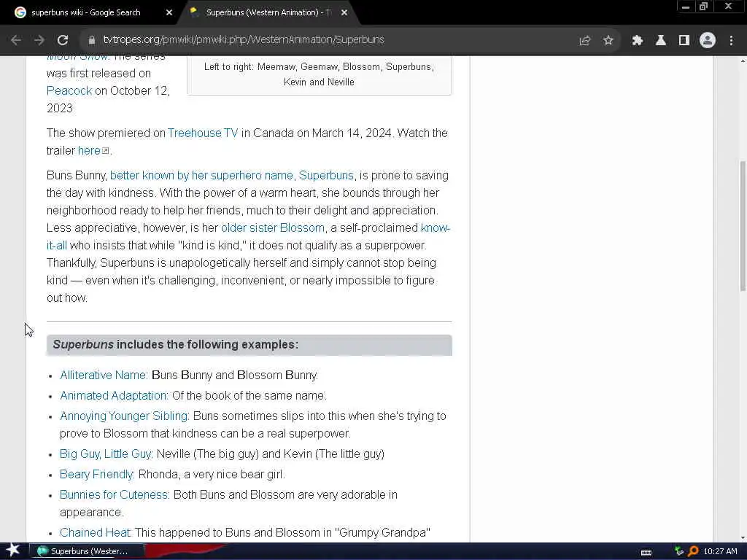The image size is (747, 560).
Task: Click the 'Superbuns includes the following examples' header
Action: coord(249,345)
